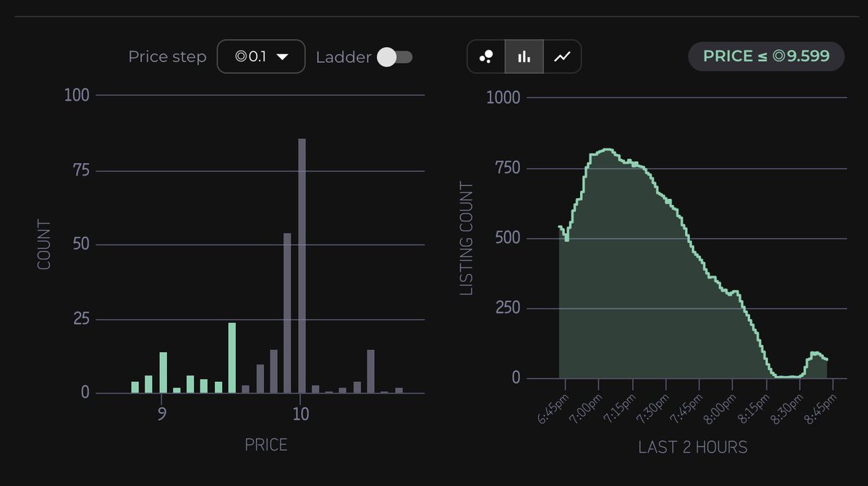868x486 pixels.
Task: Click the PRICE ≤ ◎9.599 badge
Action: click(765, 56)
